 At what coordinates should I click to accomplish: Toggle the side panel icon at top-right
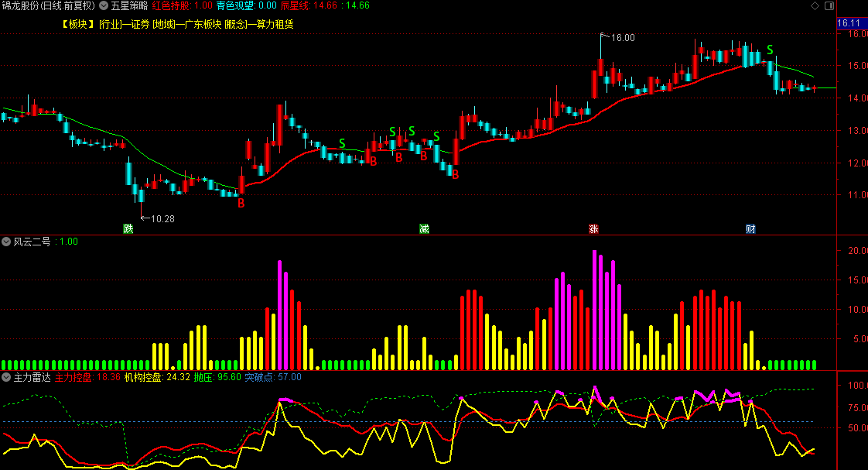pyautogui.click(x=829, y=5)
